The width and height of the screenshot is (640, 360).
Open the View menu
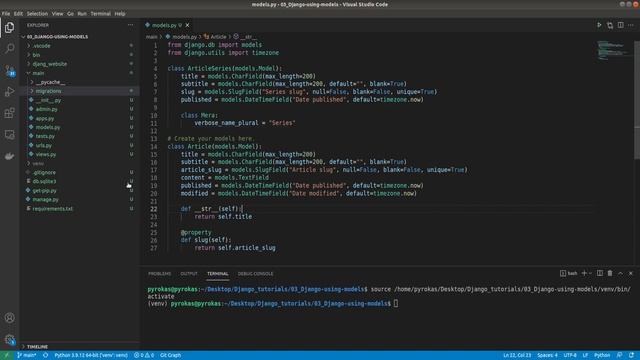pos(57,13)
